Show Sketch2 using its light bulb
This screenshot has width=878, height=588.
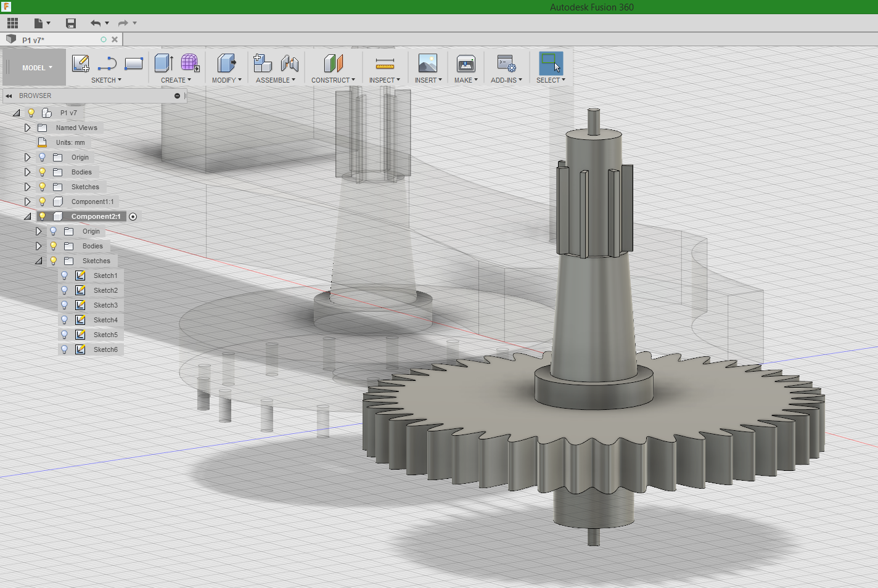[64, 290]
